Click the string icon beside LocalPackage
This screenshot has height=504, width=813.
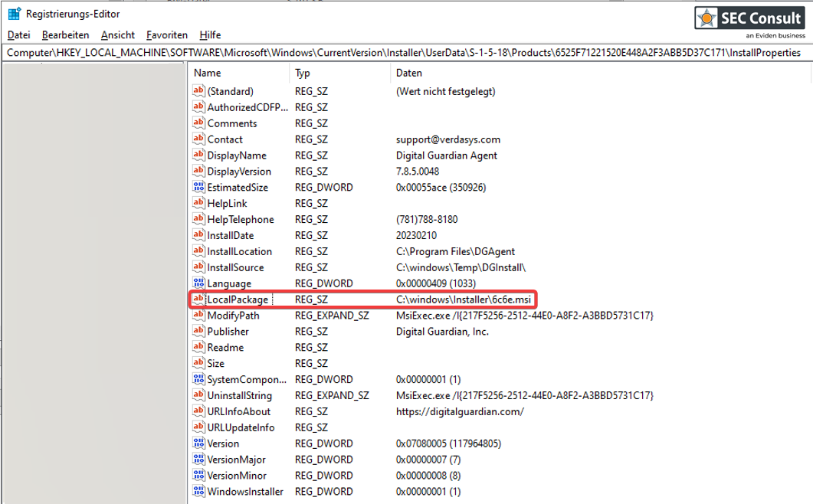(199, 299)
